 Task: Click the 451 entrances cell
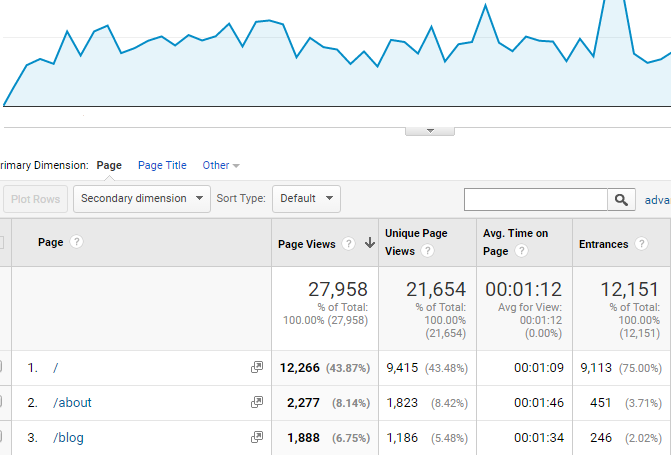click(601, 403)
